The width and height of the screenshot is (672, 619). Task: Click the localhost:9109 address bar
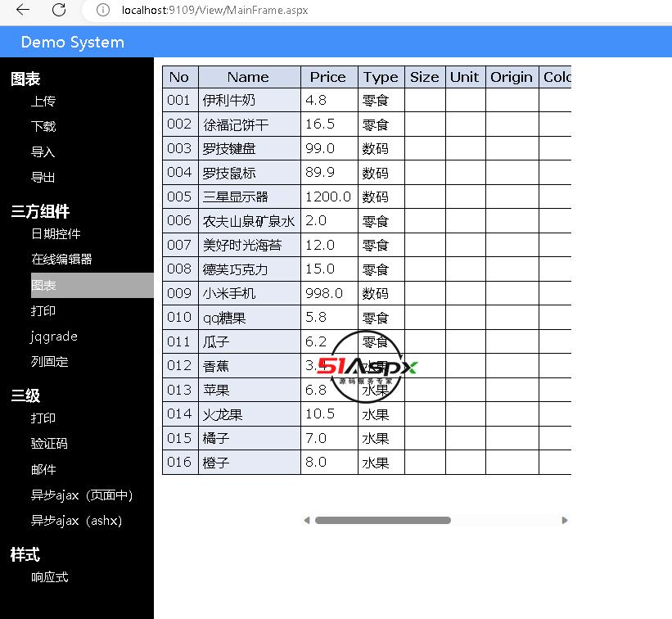(x=214, y=10)
